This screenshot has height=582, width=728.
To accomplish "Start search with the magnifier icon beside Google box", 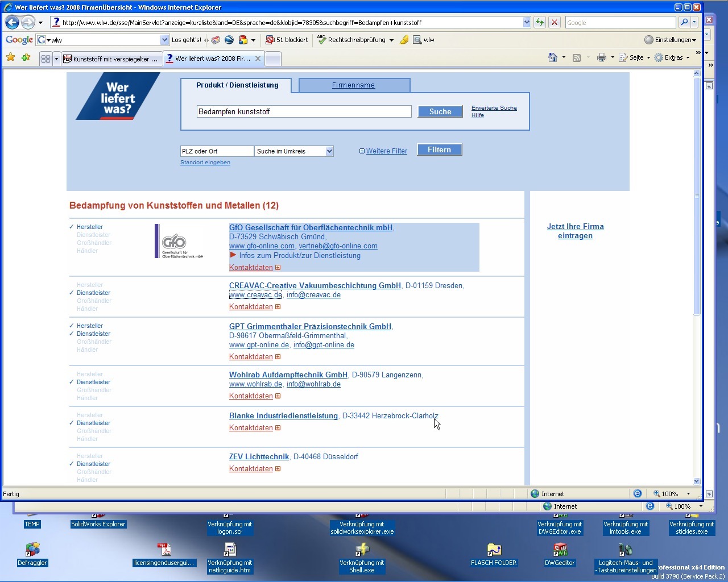I will click(x=684, y=23).
